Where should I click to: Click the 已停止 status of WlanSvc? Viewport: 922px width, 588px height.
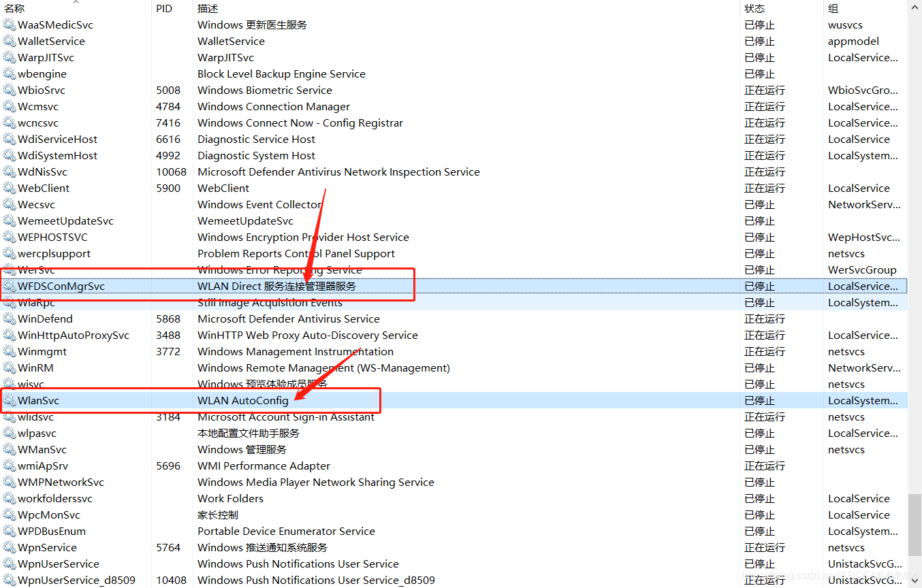pos(760,400)
